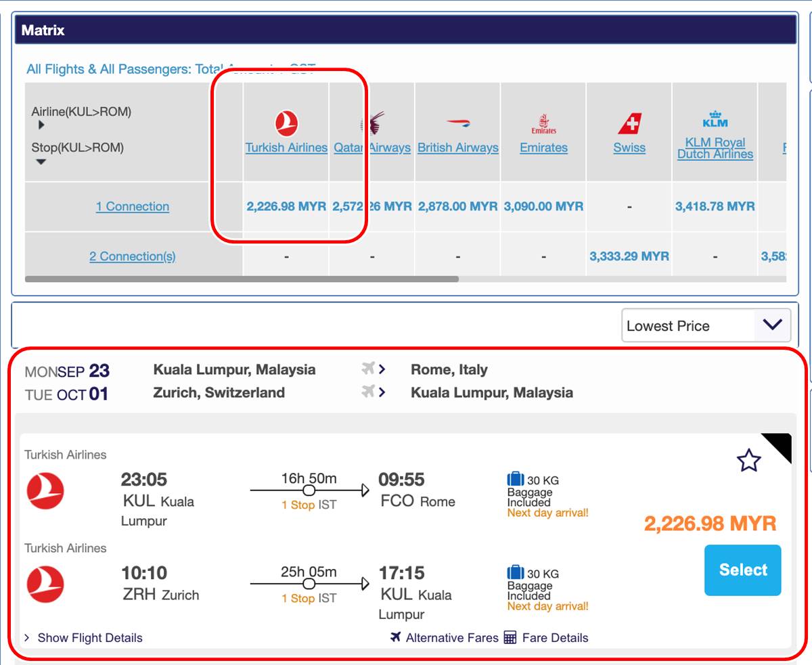This screenshot has width=812, height=665.
Task: Click the matrix horizontal scrollbar
Action: coord(242,279)
